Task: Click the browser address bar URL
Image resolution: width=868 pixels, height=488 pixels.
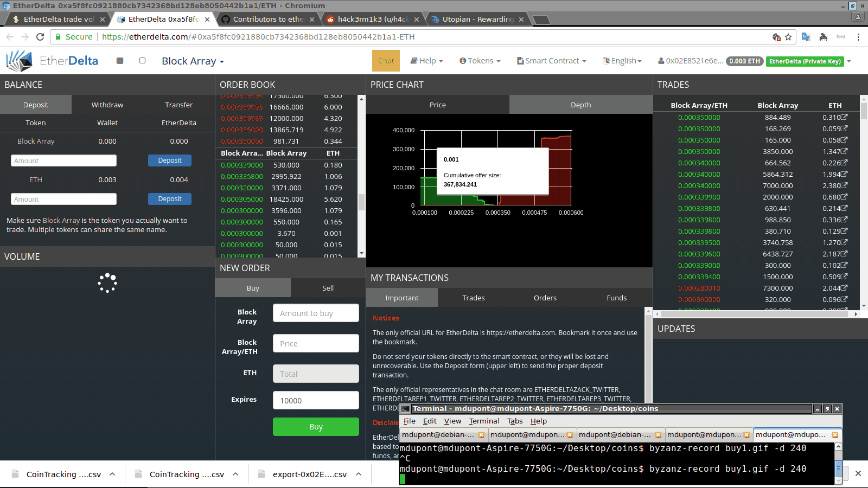Action: [x=258, y=37]
